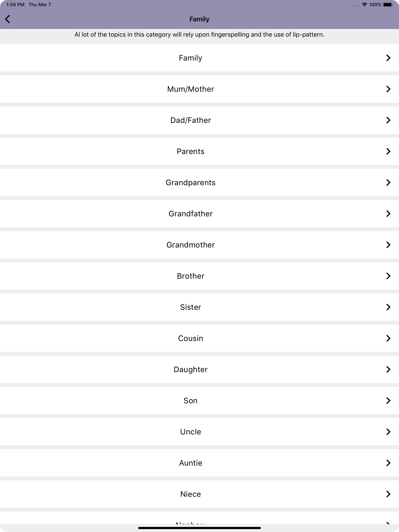Tap the Grandparents row arrow

[x=388, y=182]
